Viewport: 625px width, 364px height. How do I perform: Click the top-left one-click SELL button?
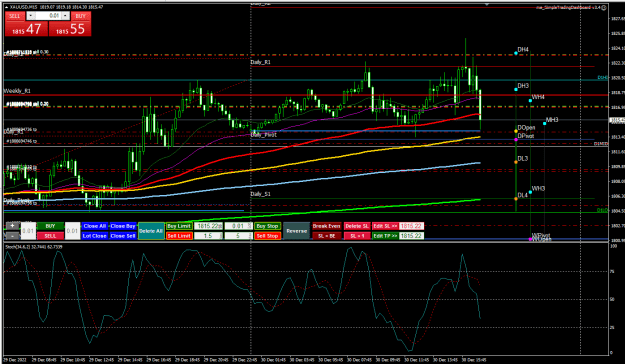[x=15, y=16]
